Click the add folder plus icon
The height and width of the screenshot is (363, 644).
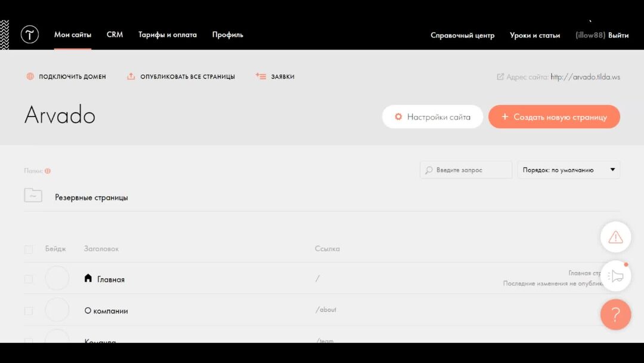click(x=48, y=171)
